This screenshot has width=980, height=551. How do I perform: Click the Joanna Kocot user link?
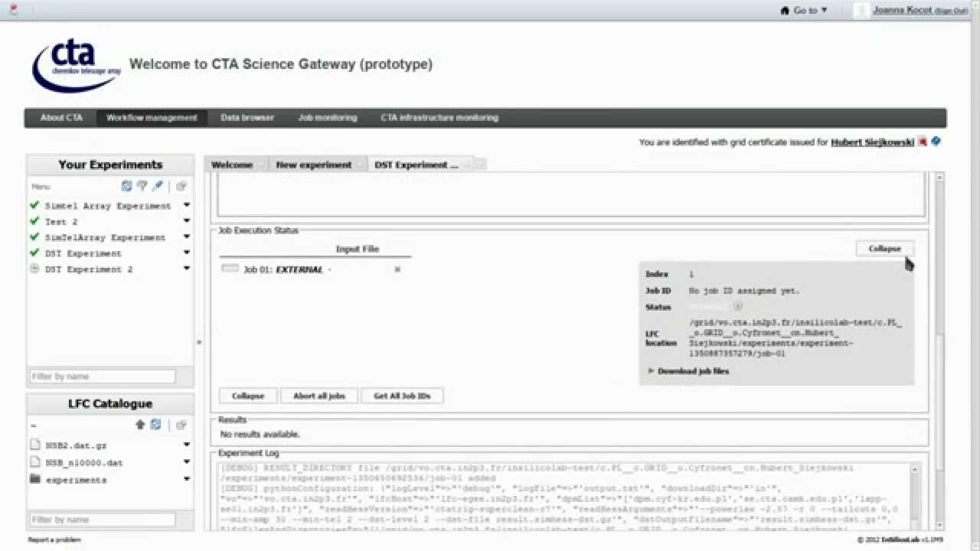pyautogui.click(x=903, y=10)
